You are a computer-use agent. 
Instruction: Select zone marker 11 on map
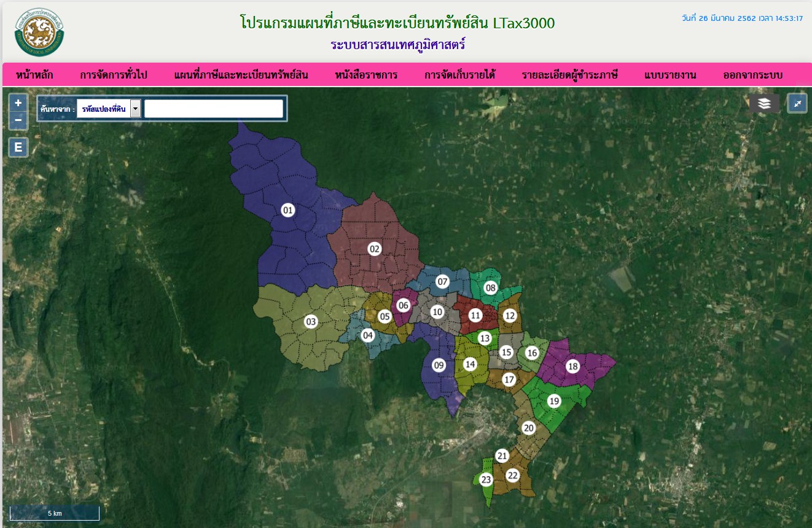(x=475, y=316)
